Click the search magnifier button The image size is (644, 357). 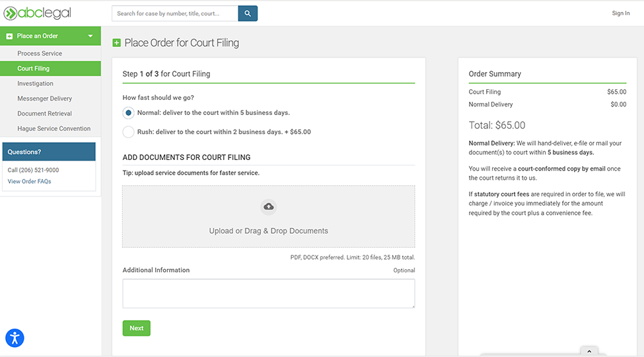pos(248,13)
